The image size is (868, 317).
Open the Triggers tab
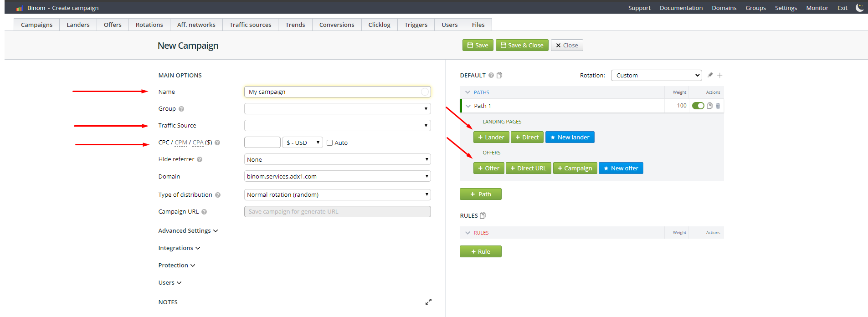[416, 25]
